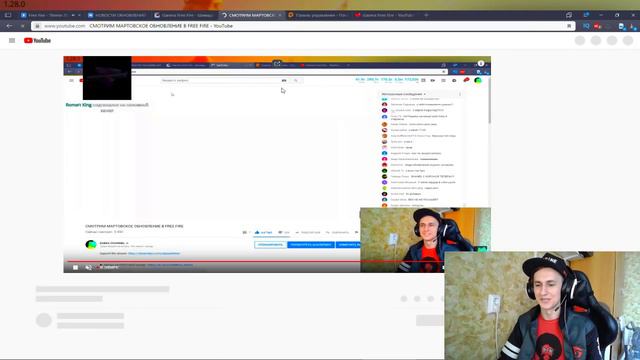The image size is (640, 360).
Task: Go to the YouTube home logo
Action: (37, 40)
